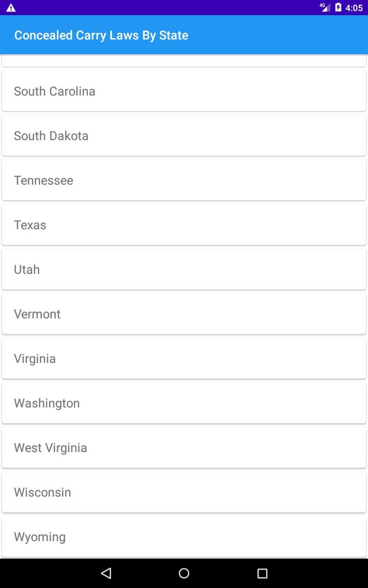
Task: Tap the 4G signal strength icon
Action: click(325, 8)
